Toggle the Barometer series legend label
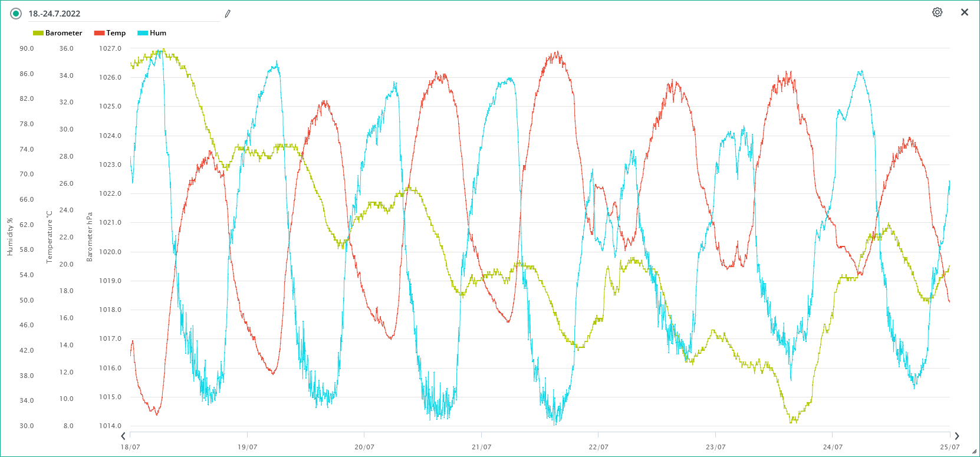The width and height of the screenshot is (980, 457). (x=64, y=33)
